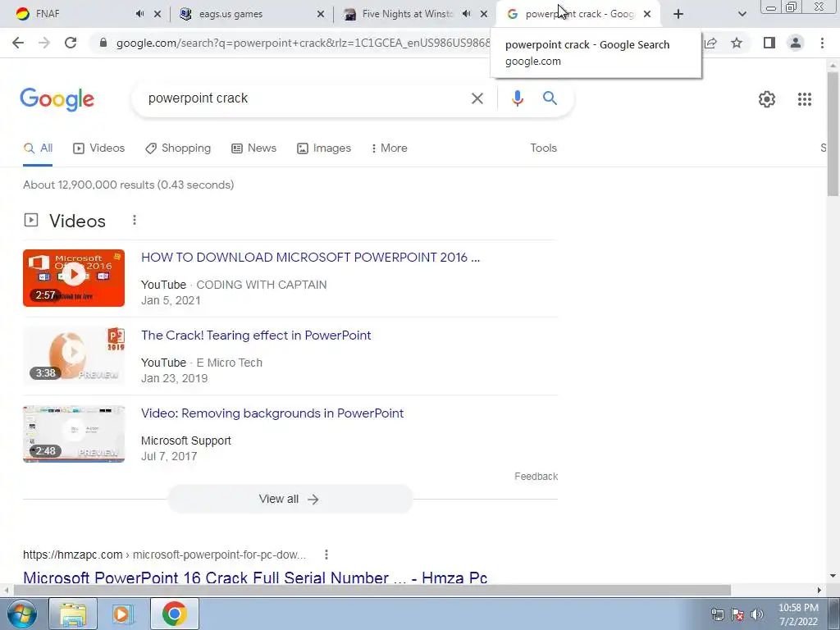Select the News search filter
Screen dimensions: 840x630
click(x=254, y=148)
